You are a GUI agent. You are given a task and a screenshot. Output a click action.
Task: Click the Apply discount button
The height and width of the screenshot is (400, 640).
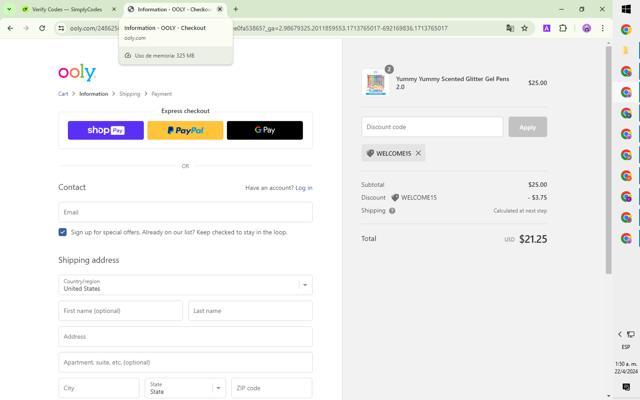(528, 127)
